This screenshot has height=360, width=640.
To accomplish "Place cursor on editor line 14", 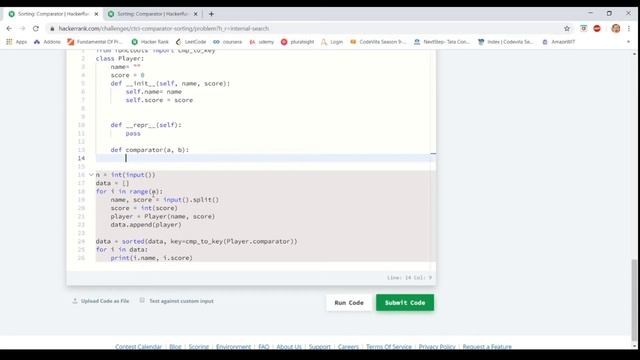I will 265,158.
